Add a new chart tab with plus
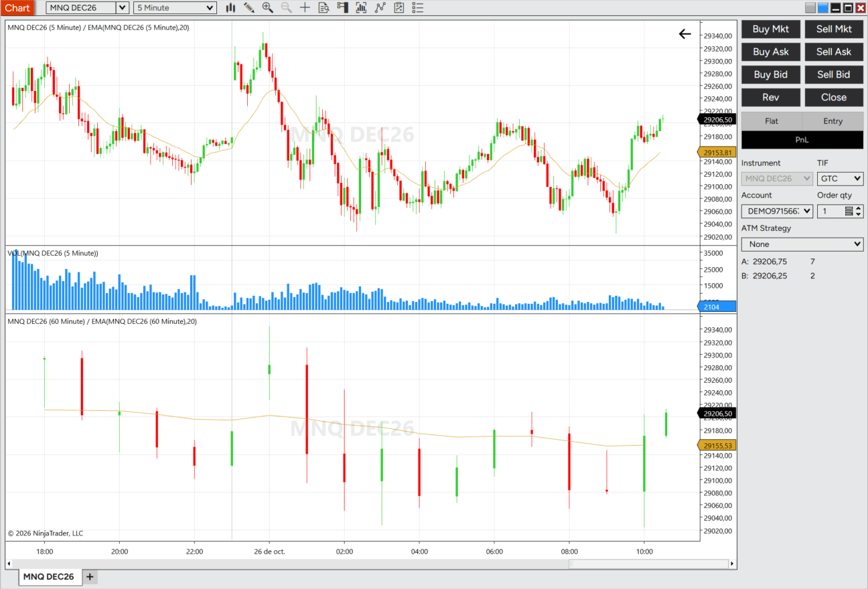Screen dimensions: 868x589 [90, 576]
